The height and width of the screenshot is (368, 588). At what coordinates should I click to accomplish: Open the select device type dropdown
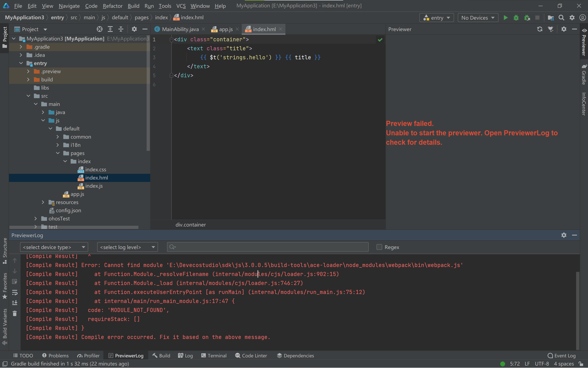coord(54,247)
